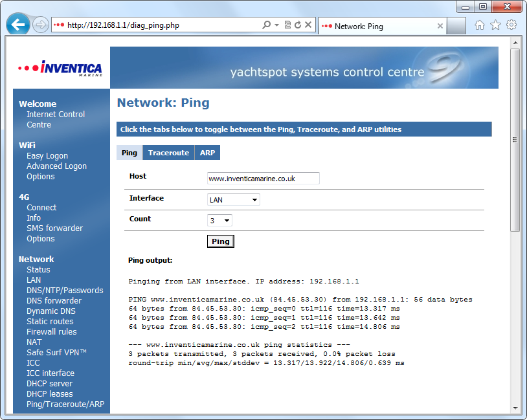Switch to the ARP tab
This screenshot has height=420, width=527.
[x=207, y=153]
